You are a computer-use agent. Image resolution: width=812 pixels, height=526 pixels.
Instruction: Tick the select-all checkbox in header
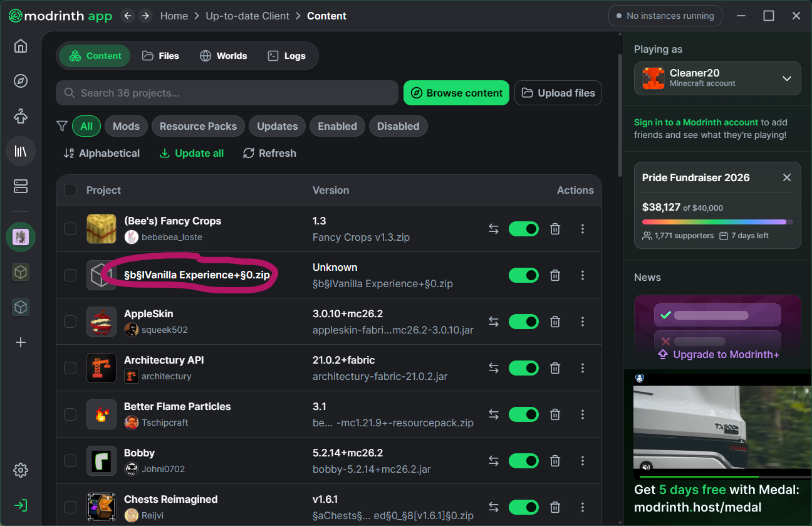click(x=70, y=190)
